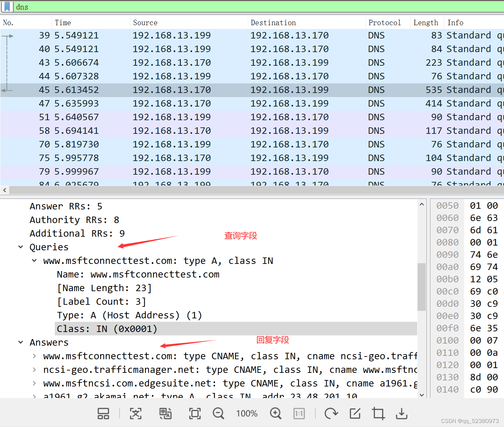Expand the ncsi-geo.trafficmanager.net CNAME answer record

click(34, 369)
